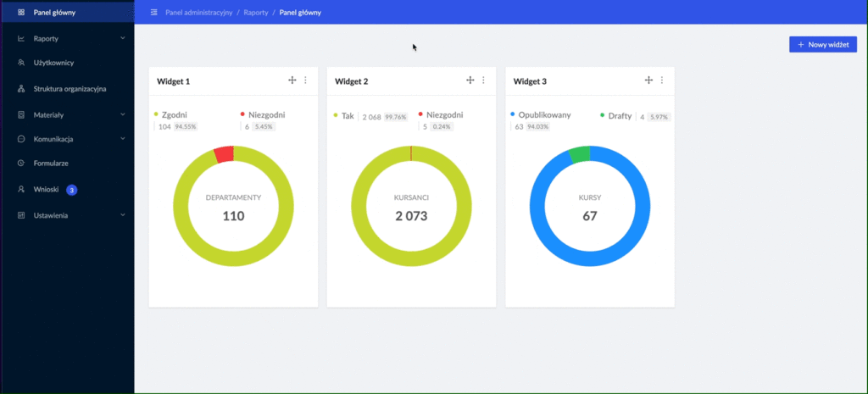
Task: Click the Formularze clock icon in sidebar
Action: coord(21,163)
